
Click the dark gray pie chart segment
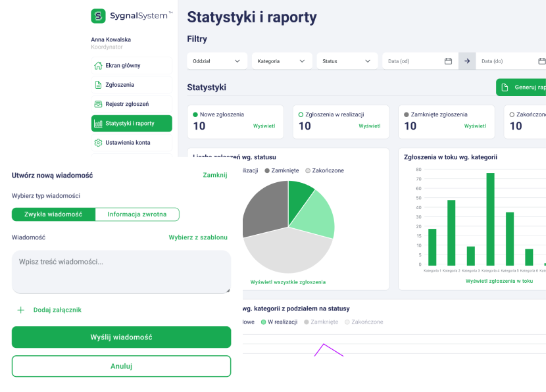point(263,207)
